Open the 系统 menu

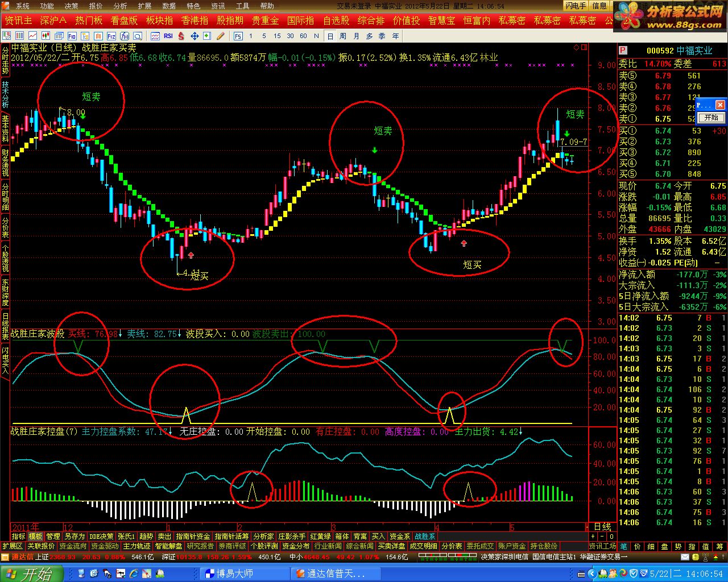pyautogui.click(x=22, y=6)
